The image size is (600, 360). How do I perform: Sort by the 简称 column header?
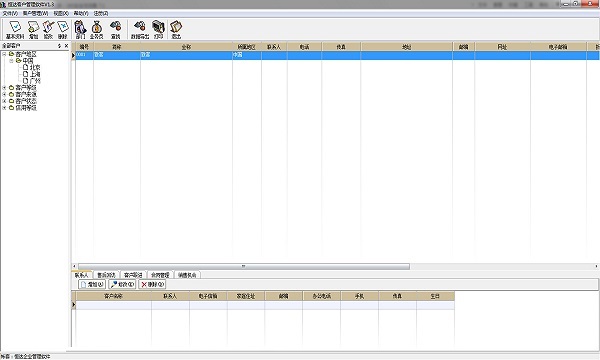point(117,47)
